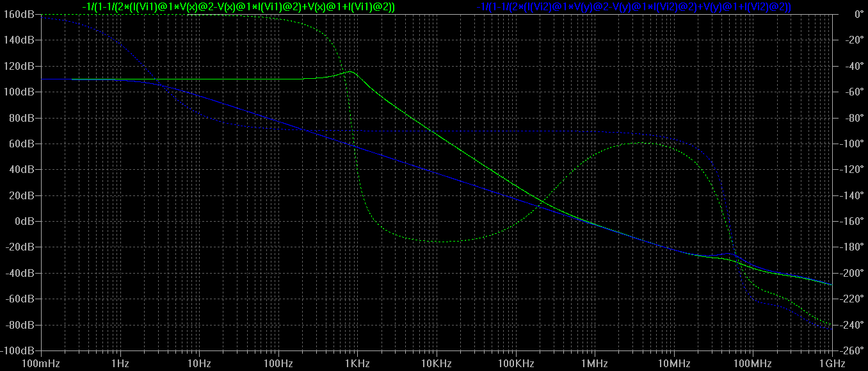Click the -40dB magnitude axis label
The height and width of the screenshot is (371, 868).
(x=20, y=274)
